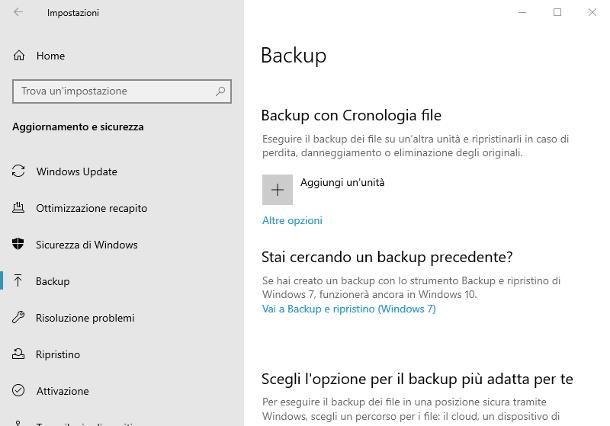Minimize the Impostazioni window
The height and width of the screenshot is (426, 610).
tap(522, 12)
